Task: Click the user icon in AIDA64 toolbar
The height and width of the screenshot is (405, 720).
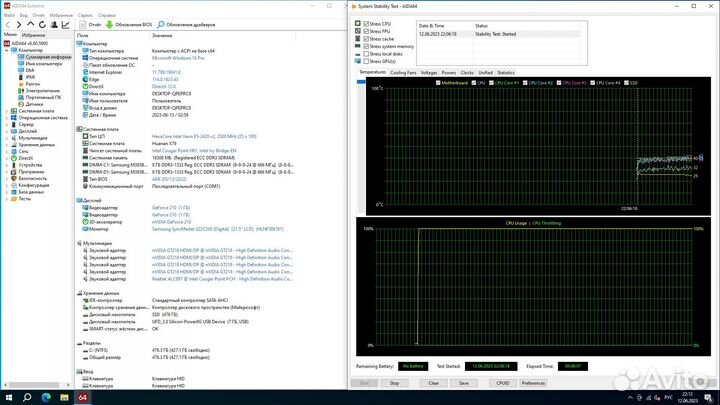Action: coord(54,25)
